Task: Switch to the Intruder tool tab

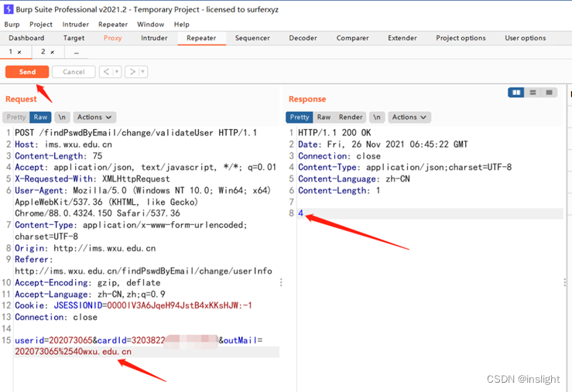Action: point(154,38)
